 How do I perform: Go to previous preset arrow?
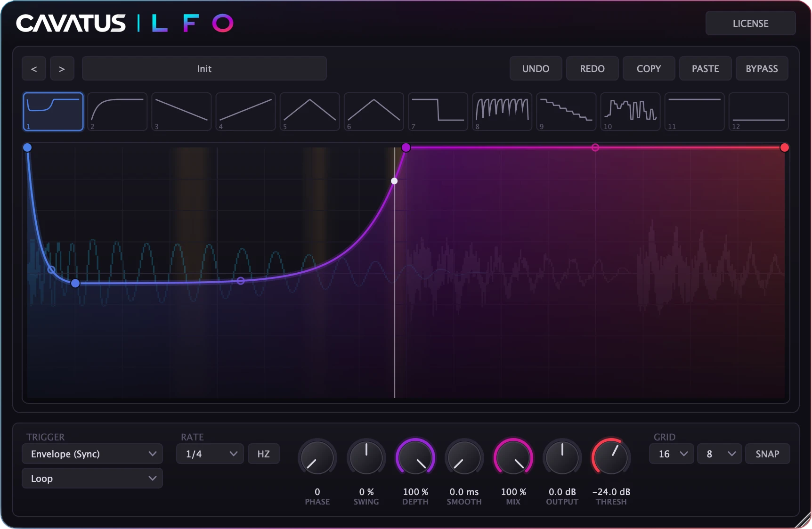coord(34,69)
